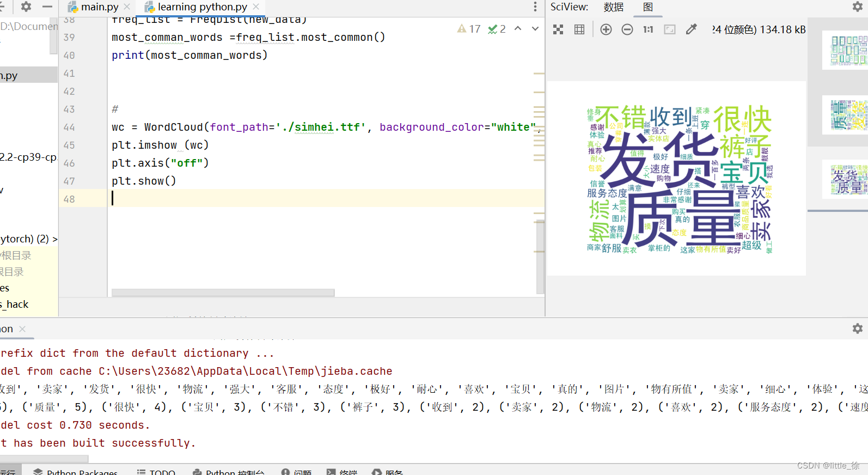Viewport: 868px width, 475px height.
Task: Open editor tabs more options menu
Action: 535,7
